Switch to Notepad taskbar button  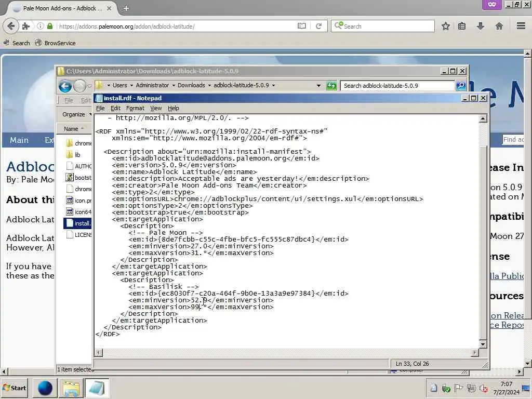pos(97,388)
